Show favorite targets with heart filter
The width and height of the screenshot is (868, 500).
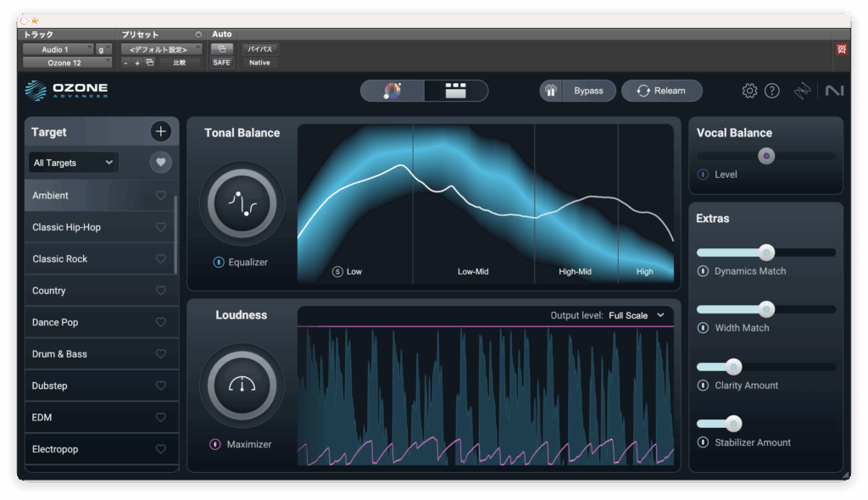point(161,162)
